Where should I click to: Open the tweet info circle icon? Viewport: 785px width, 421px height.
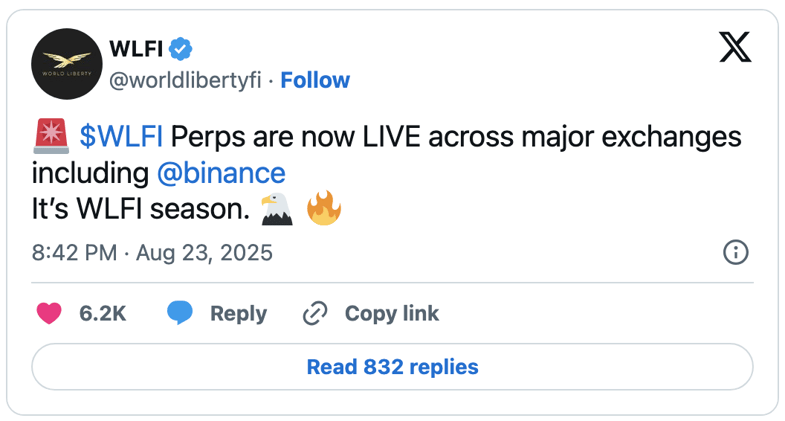click(x=735, y=252)
